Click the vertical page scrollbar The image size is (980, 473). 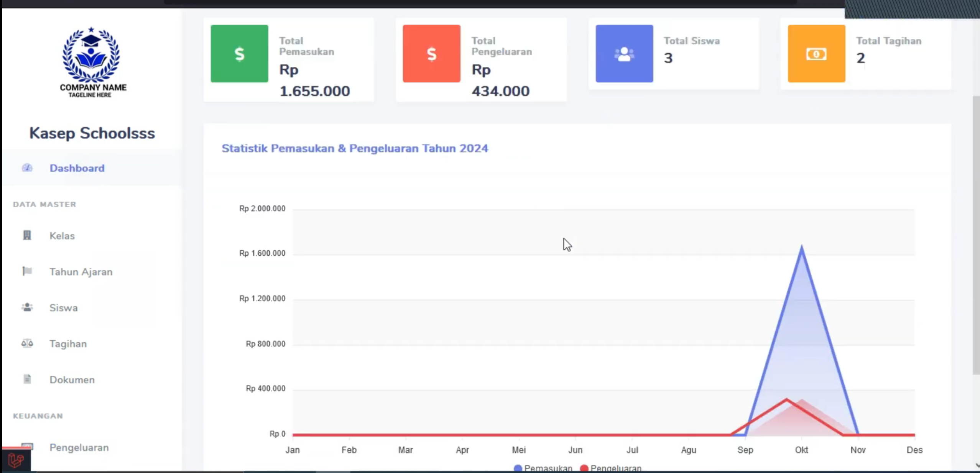[976, 235]
